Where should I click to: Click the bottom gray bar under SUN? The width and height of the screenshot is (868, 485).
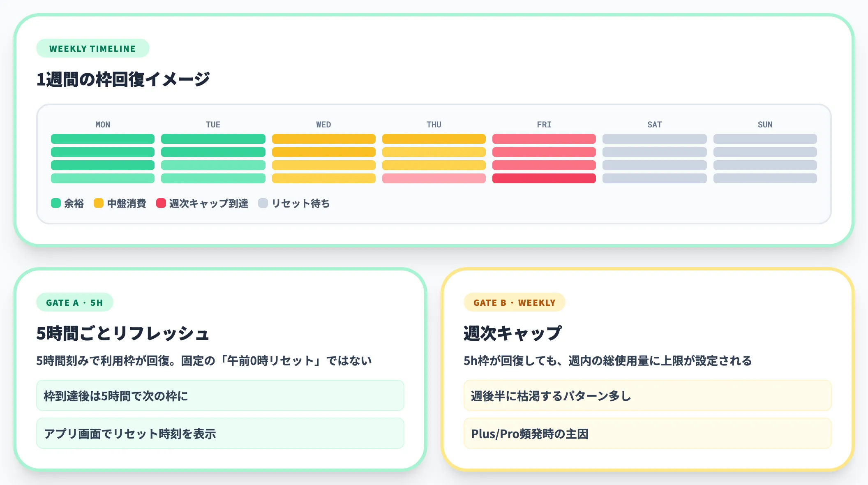(765, 178)
